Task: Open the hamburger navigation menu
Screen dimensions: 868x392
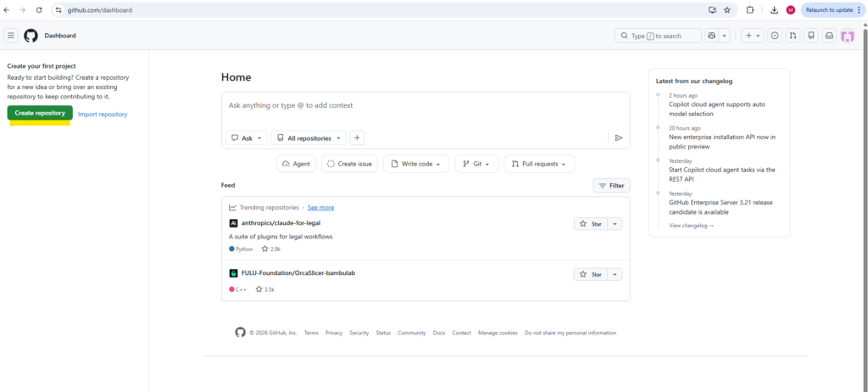Action: [10, 36]
